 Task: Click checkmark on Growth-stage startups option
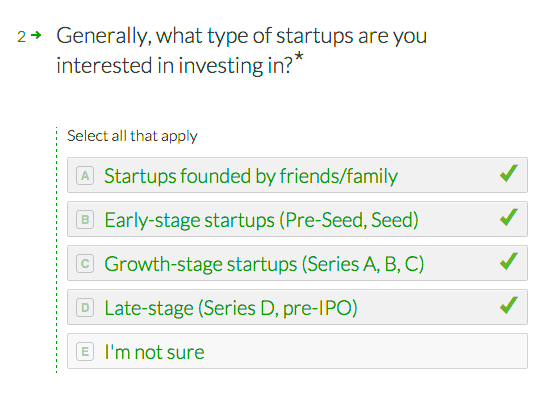tap(509, 261)
